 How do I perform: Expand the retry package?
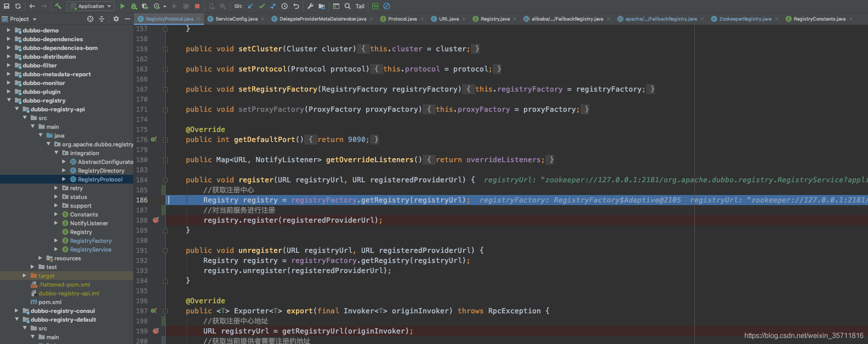tap(56, 188)
